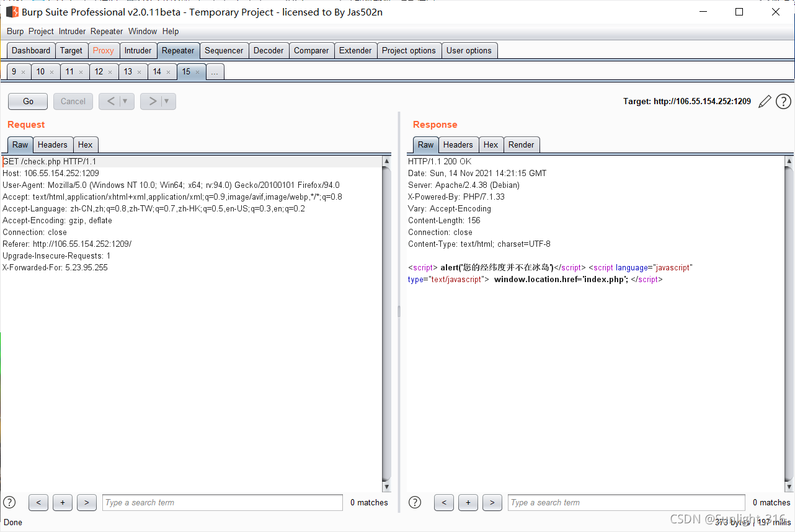The height and width of the screenshot is (532, 795).
Task: Click request pane scroll up arrow
Action: coord(387,161)
